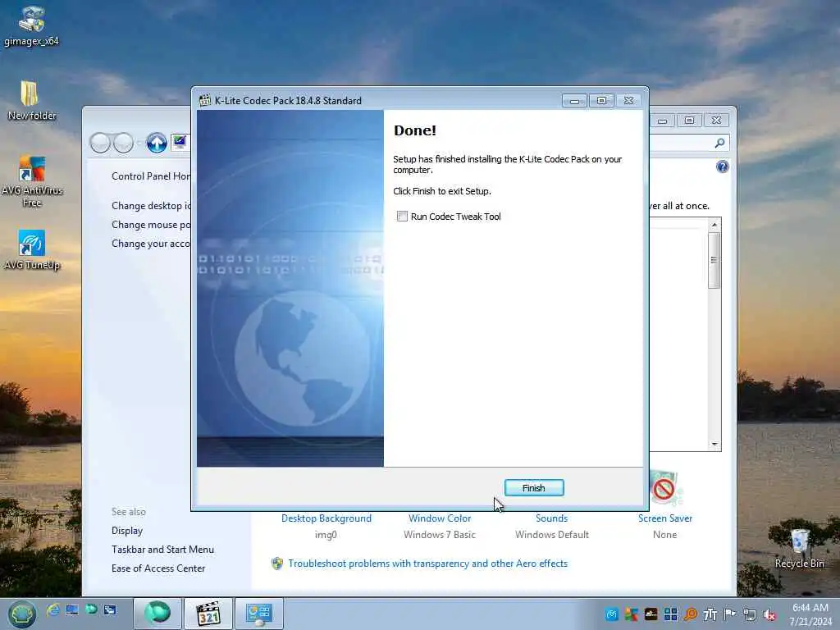
Task: Click the Forward button in Control Panel window
Action: 123,143
